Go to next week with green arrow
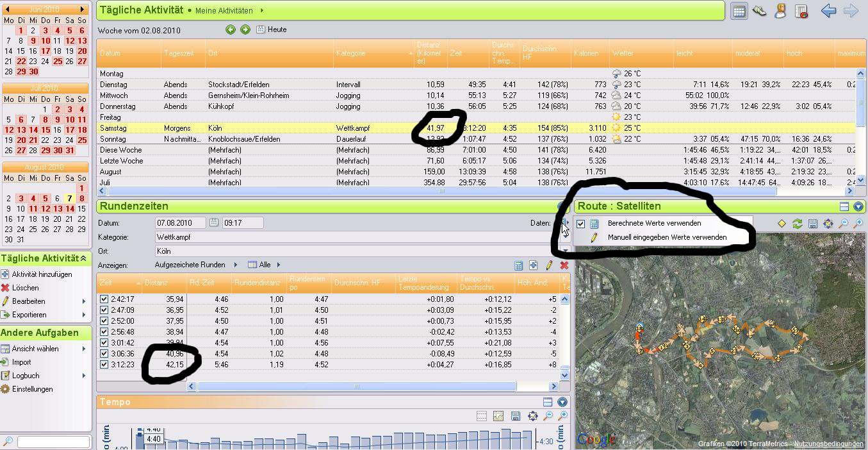This screenshot has height=450, width=868. pyautogui.click(x=245, y=29)
